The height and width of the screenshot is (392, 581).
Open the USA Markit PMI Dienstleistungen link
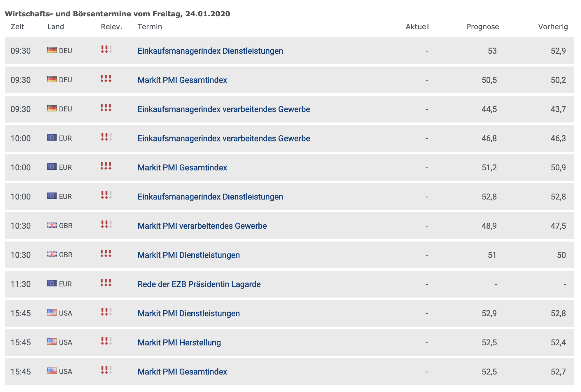click(x=189, y=313)
